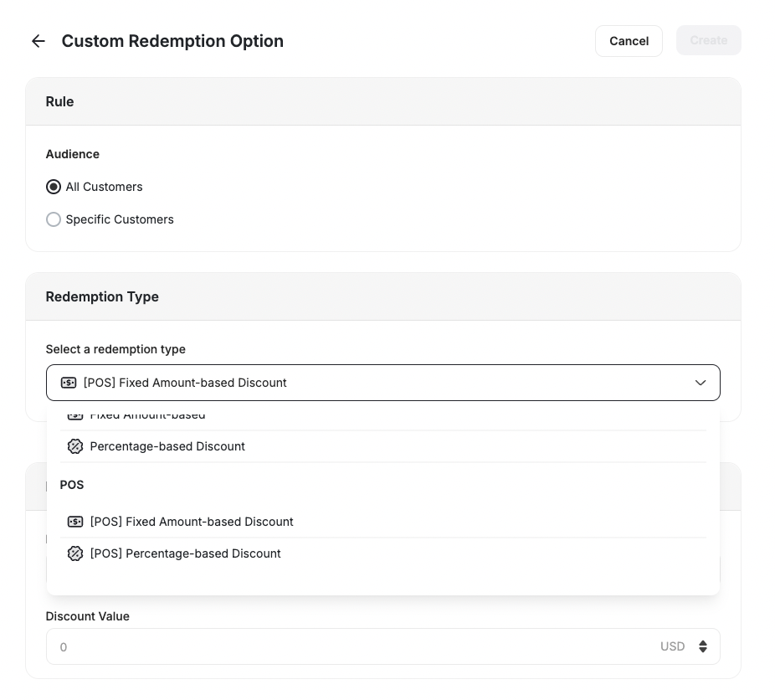Click the USD currency stepper arrows
Screen dimensions: 775x700
tap(703, 646)
